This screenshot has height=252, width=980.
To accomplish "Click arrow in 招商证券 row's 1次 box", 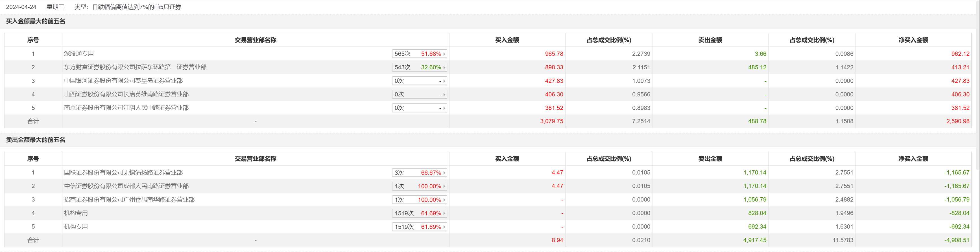I will click(x=444, y=200).
